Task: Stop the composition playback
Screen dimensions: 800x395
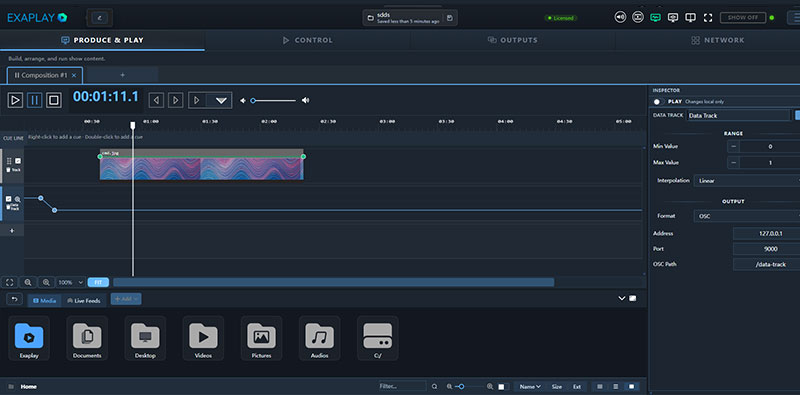Action: (54, 100)
